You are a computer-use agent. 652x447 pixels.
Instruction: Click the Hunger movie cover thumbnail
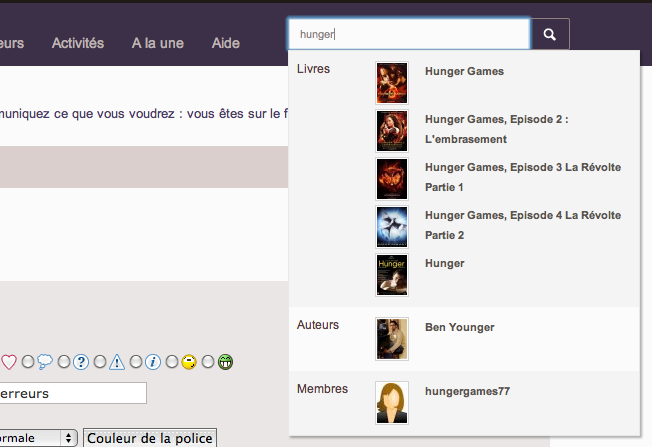pos(392,275)
